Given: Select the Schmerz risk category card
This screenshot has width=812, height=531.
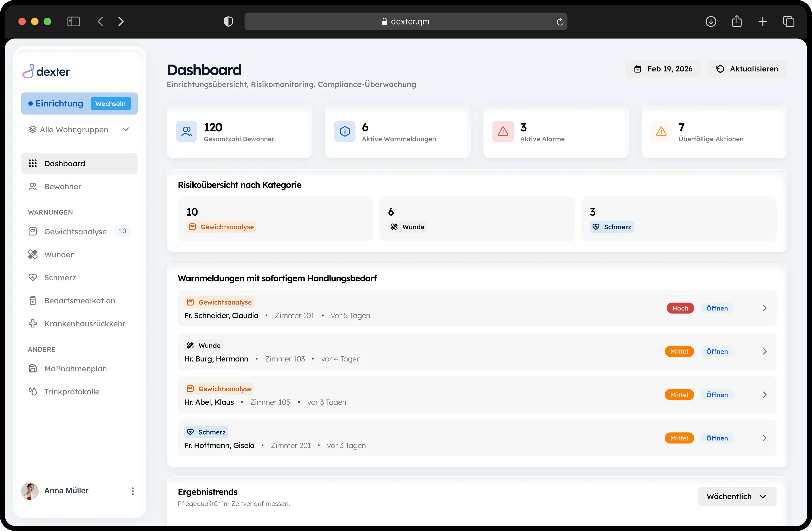Looking at the screenshot, I should 679,219.
